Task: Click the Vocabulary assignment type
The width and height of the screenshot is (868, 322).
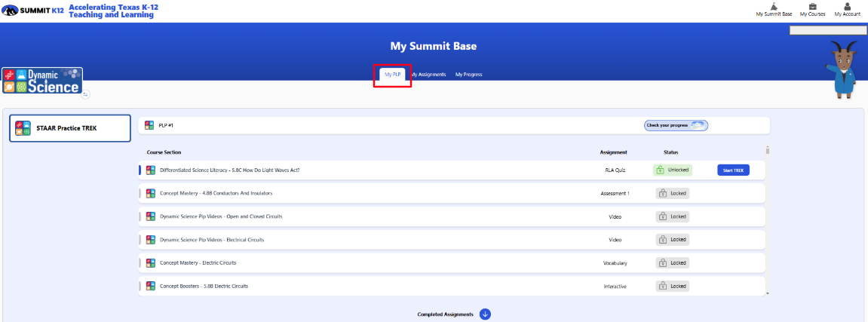Action: pyautogui.click(x=615, y=263)
